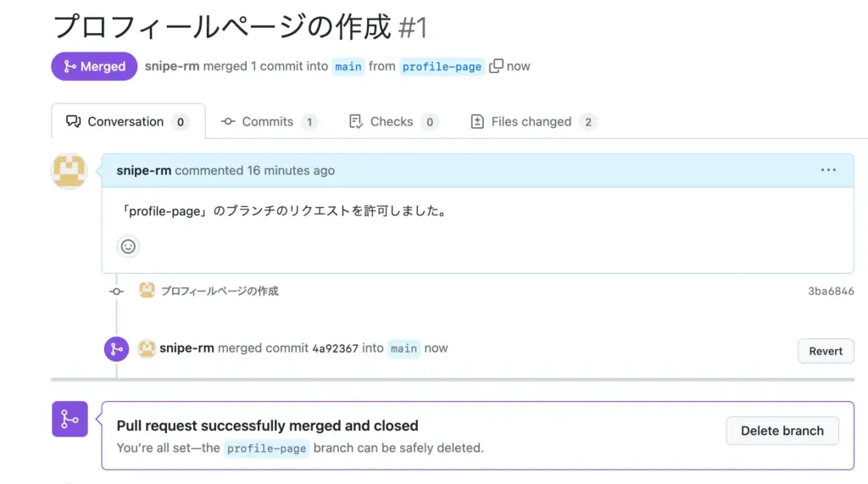
Task: Click the purple merge icon beside the merged-commit event
Action: coord(116,349)
